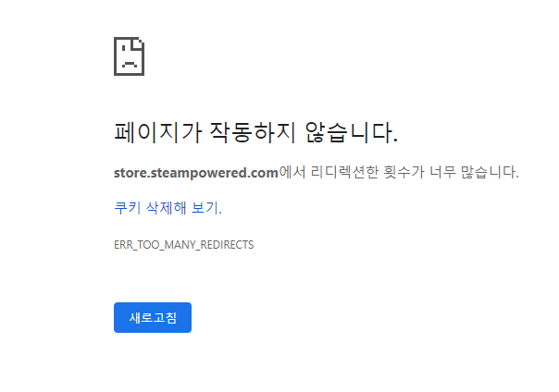
Task: Click the word 않습니다 in the heading
Action: click(x=351, y=132)
